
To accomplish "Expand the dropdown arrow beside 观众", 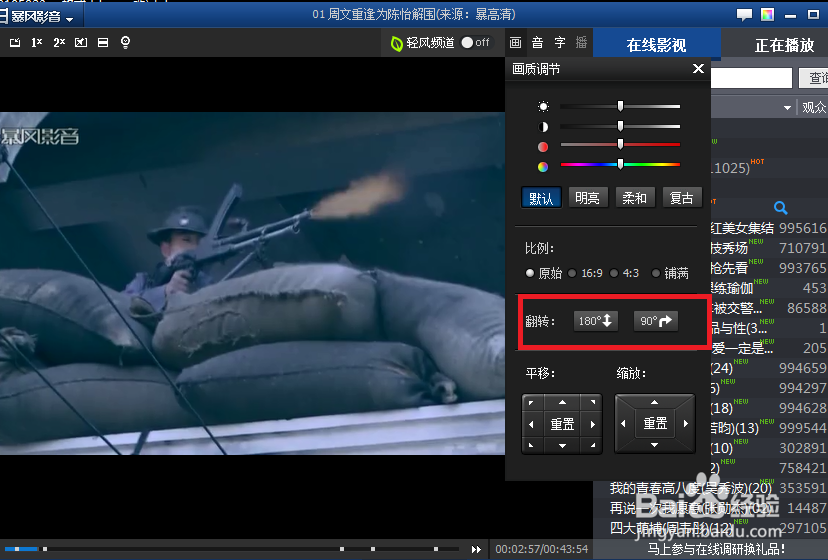I will (787, 108).
